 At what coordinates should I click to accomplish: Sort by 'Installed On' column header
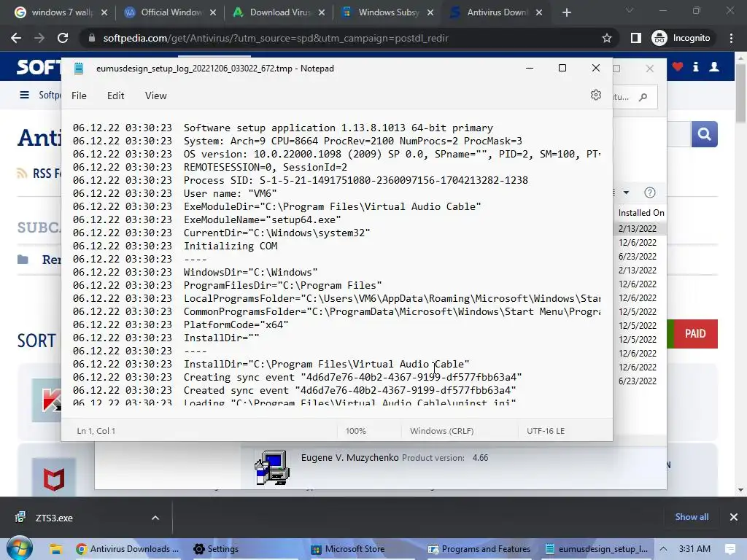[x=640, y=213]
